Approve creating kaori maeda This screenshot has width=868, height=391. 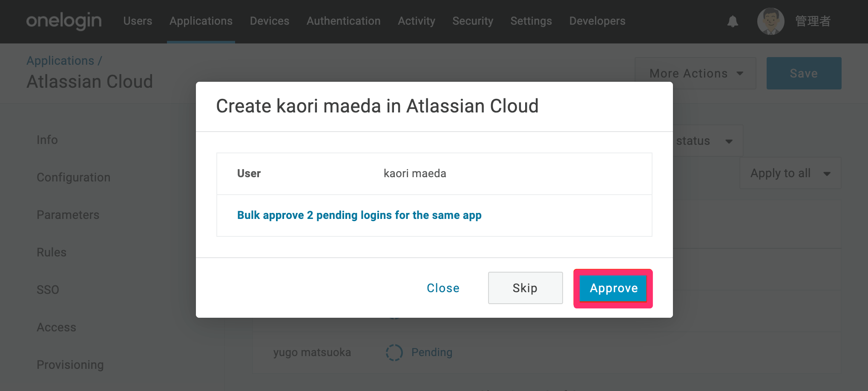point(613,288)
